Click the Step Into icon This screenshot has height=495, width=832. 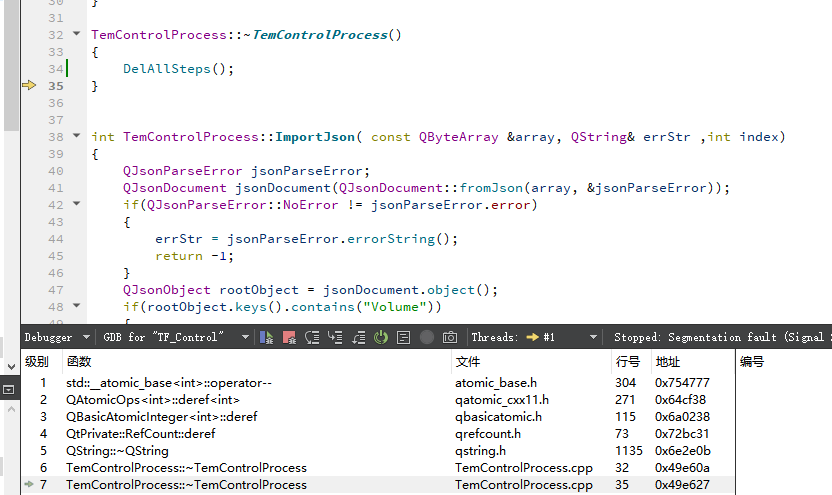(335, 337)
